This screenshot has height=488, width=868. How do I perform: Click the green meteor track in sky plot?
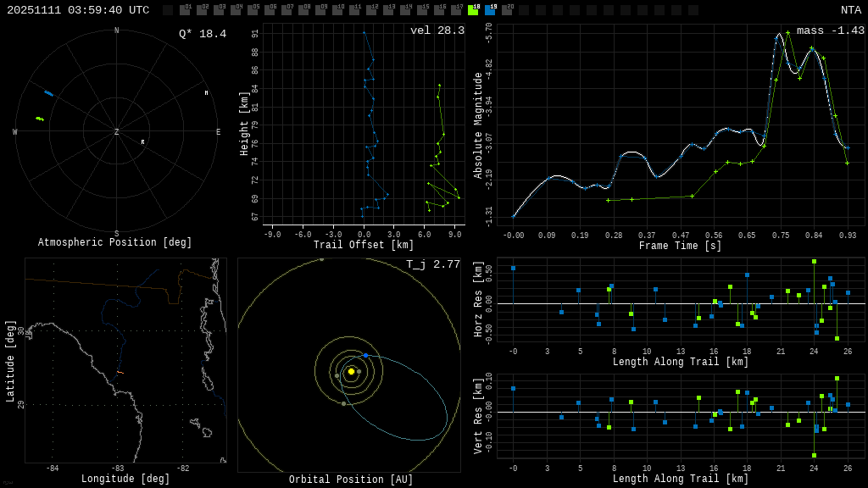click(40, 119)
